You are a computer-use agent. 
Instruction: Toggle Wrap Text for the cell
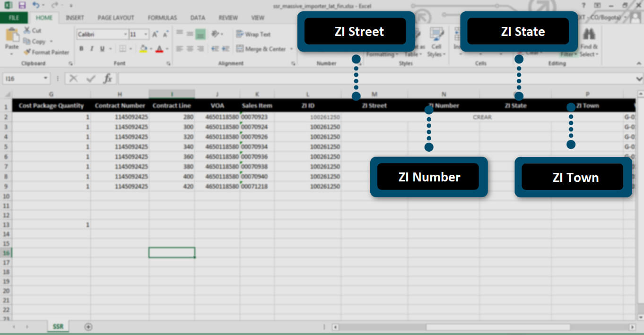point(253,34)
